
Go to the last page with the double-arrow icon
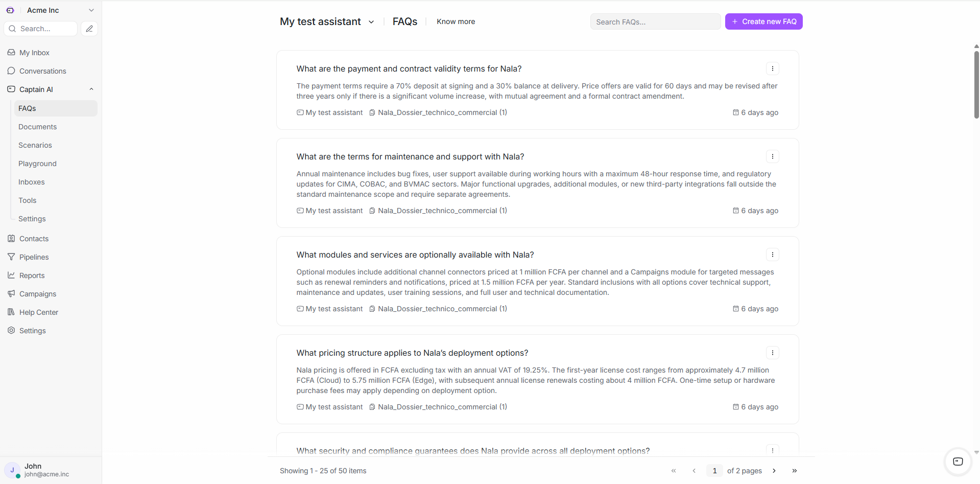[794, 471]
